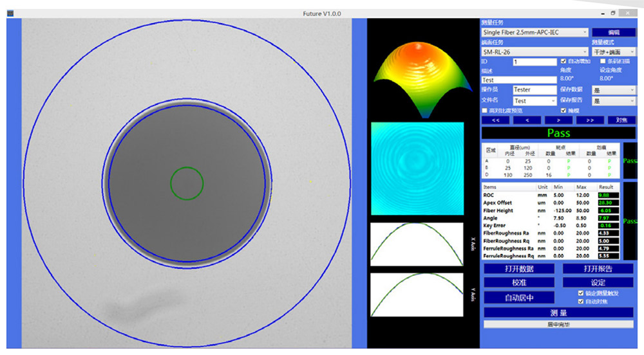Click the cyan interference fringe image
644x355 pixels.
coord(417,169)
